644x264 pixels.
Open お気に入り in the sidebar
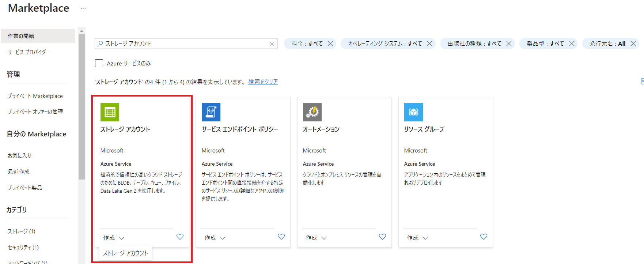pyautogui.click(x=19, y=155)
